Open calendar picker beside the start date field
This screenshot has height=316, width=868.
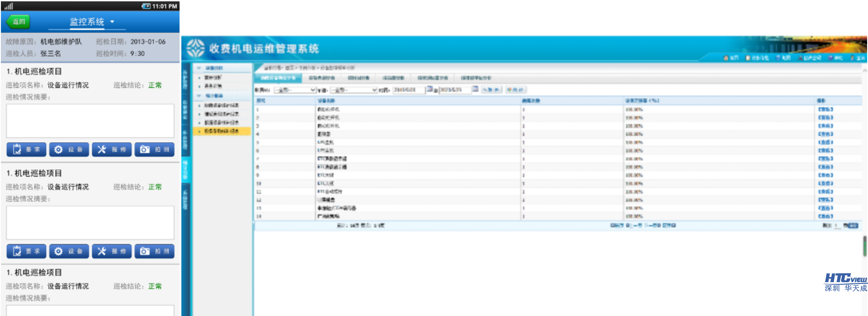(430, 90)
